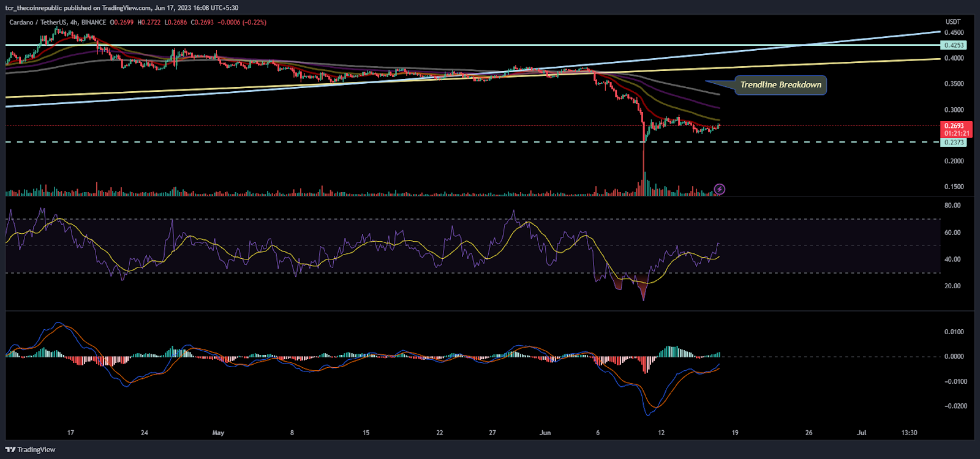Click the open value O0.2699
The width and height of the screenshot is (980, 459).
point(122,22)
